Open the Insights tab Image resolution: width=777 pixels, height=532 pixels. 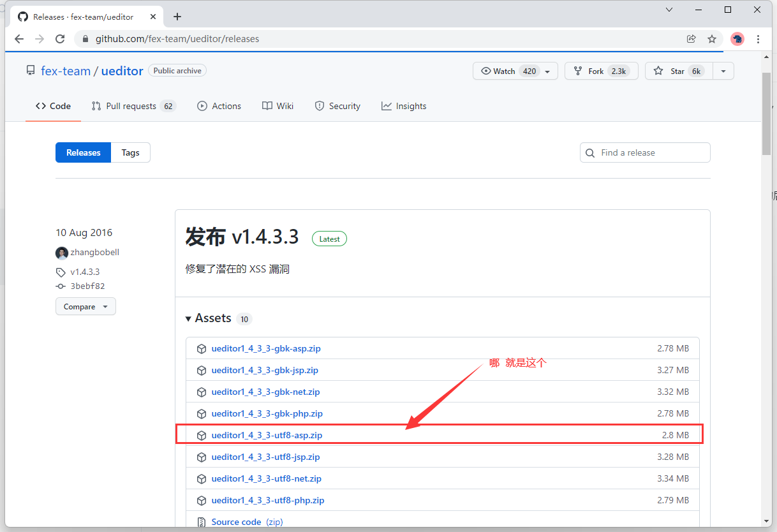click(404, 106)
